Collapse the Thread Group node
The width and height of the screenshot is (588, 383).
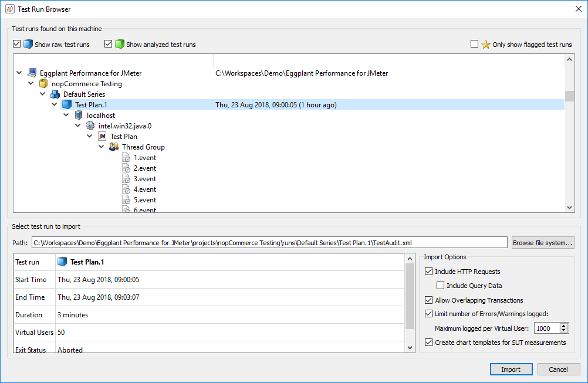point(102,147)
